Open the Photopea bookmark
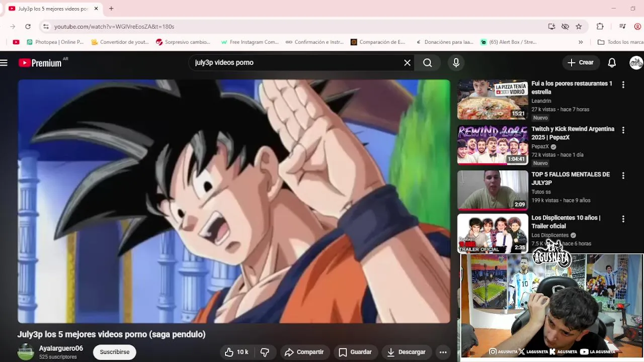The height and width of the screenshot is (362, 644). [x=55, y=42]
